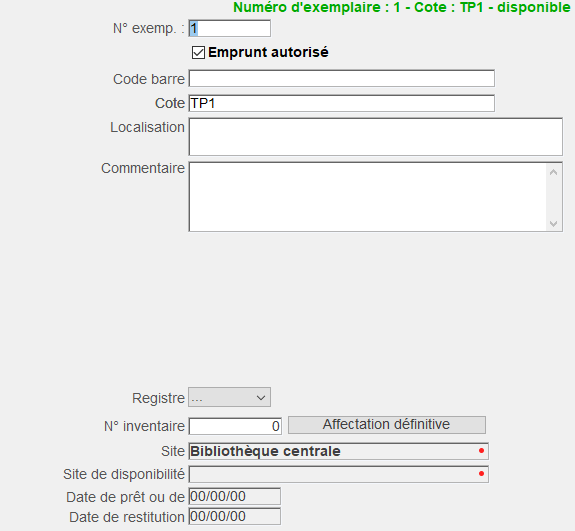Click the Emprunt autorisé label text
575x531 pixels.
268,52
